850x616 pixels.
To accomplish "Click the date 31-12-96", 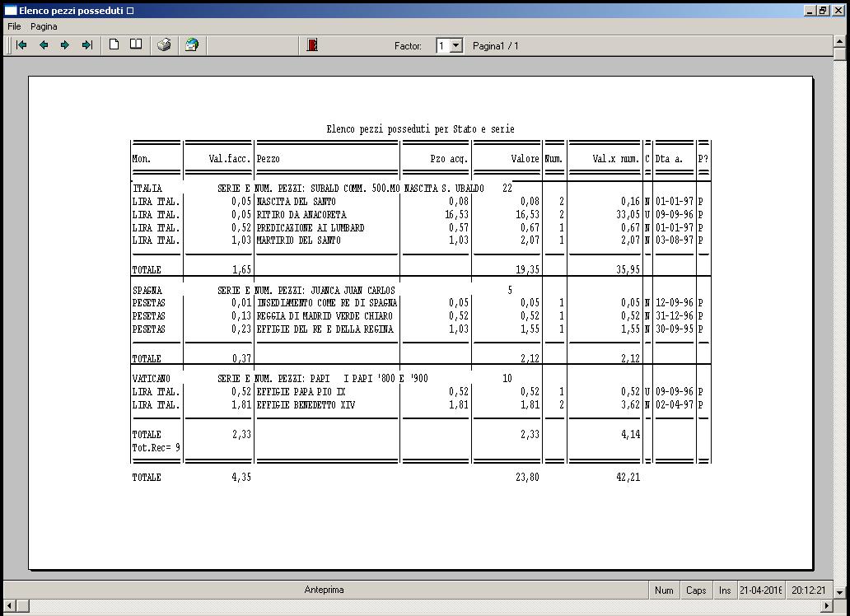I will (x=675, y=315).
